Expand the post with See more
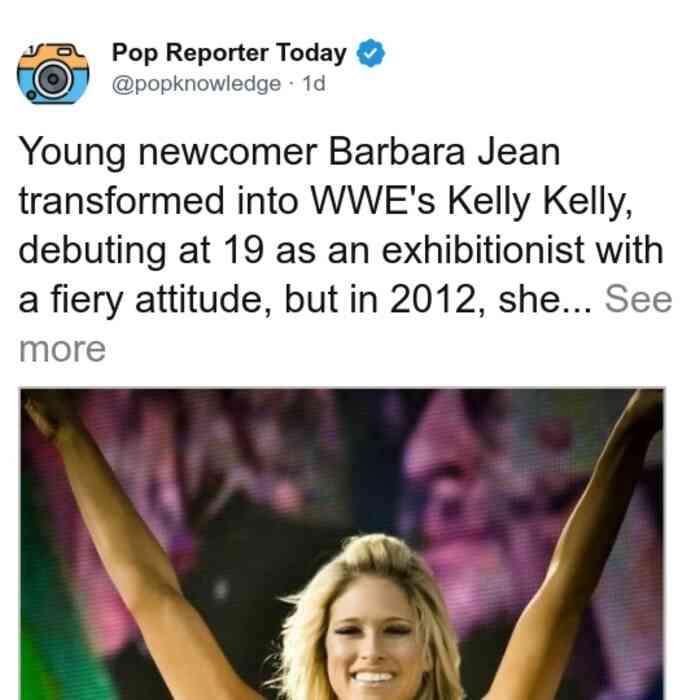The height and width of the screenshot is (700, 700). click(x=638, y=299)
